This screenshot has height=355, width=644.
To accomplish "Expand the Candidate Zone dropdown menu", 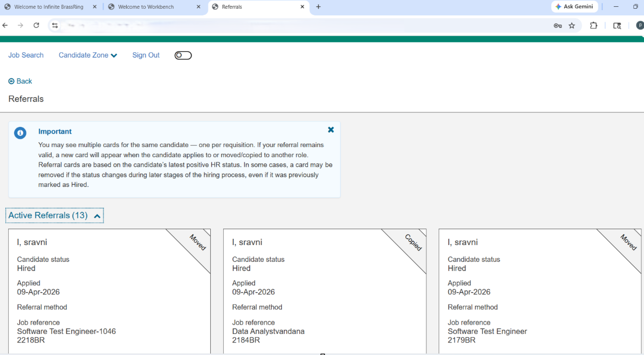I will click(88, 55).
